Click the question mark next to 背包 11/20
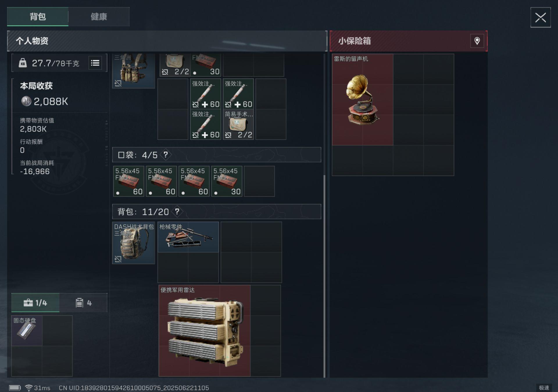This screenshot has width=558, height=392. pyautogui.click(x=177, y=212)
